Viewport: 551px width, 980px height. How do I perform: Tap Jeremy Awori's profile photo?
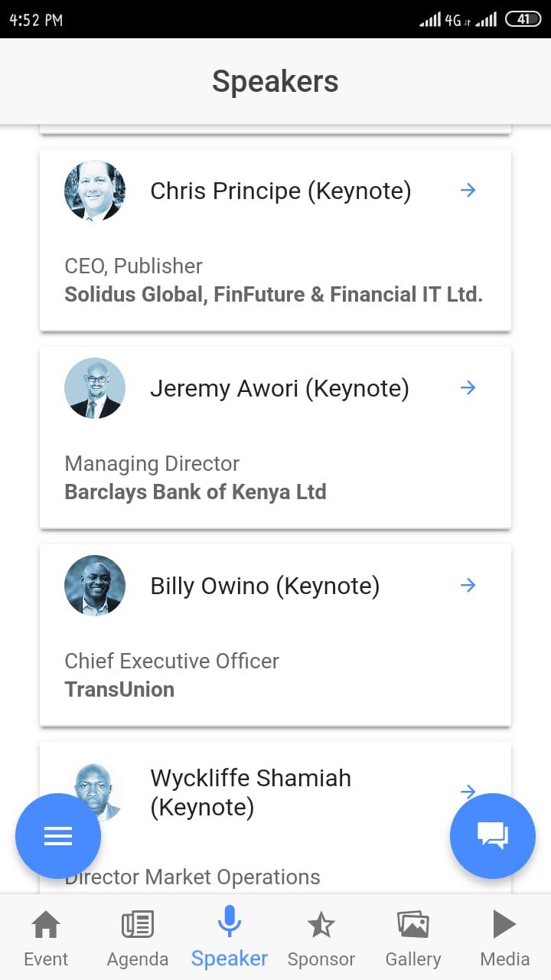pyautogui.click(x=95, y=388)
